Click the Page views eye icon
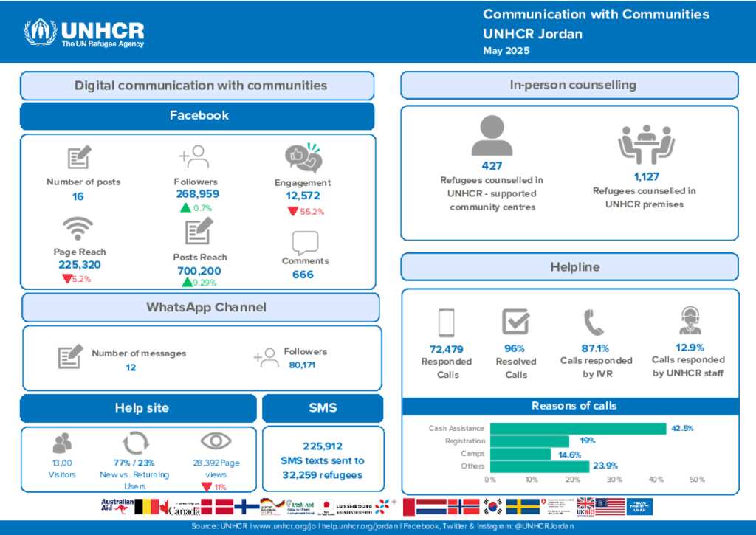Image resolution: width=756 pixels, height=535 pixels. [x=216, y=441]
